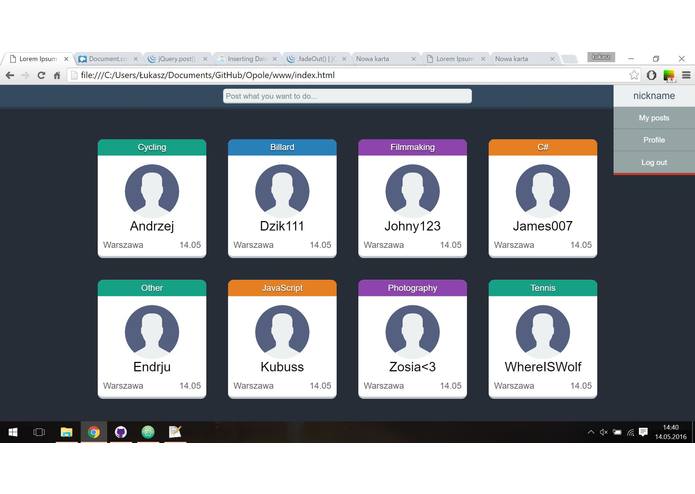Click Andrzej's profile avatar
The height and width of the screenshot is (494, 695).
(x=152, y=191)
